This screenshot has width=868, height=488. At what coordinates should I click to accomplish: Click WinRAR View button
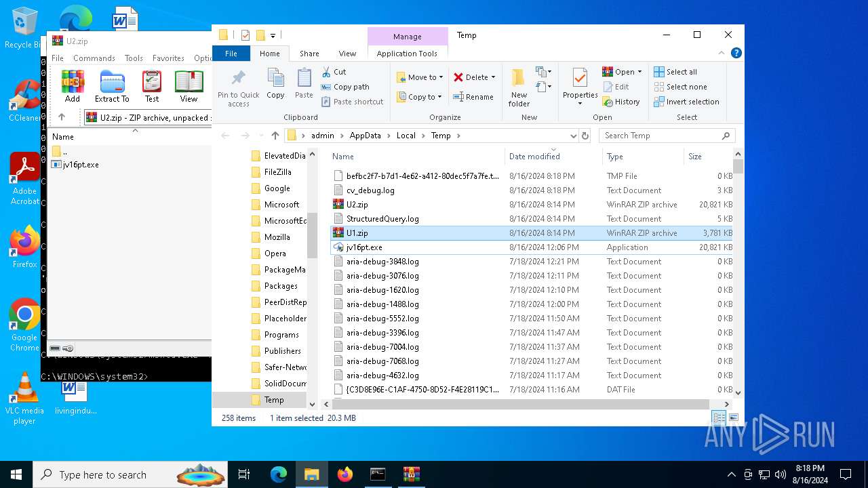point(189,86)
